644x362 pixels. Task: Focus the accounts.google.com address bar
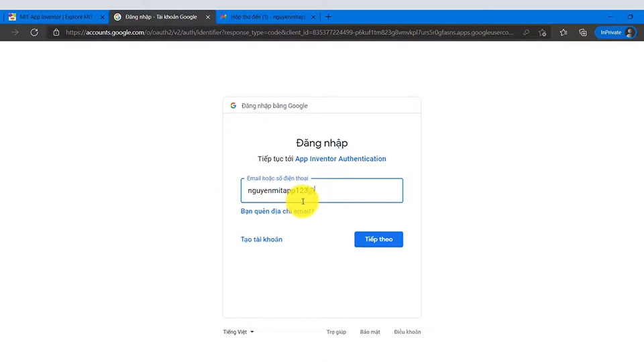point(289,32)
